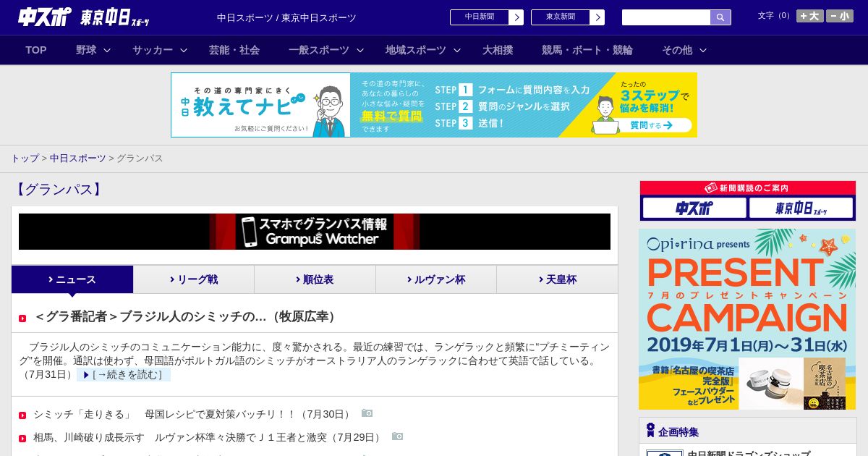Open article 相馬、川崎破り成長示す
Viewport: 868px width, 456px height.
coord(209,437)
